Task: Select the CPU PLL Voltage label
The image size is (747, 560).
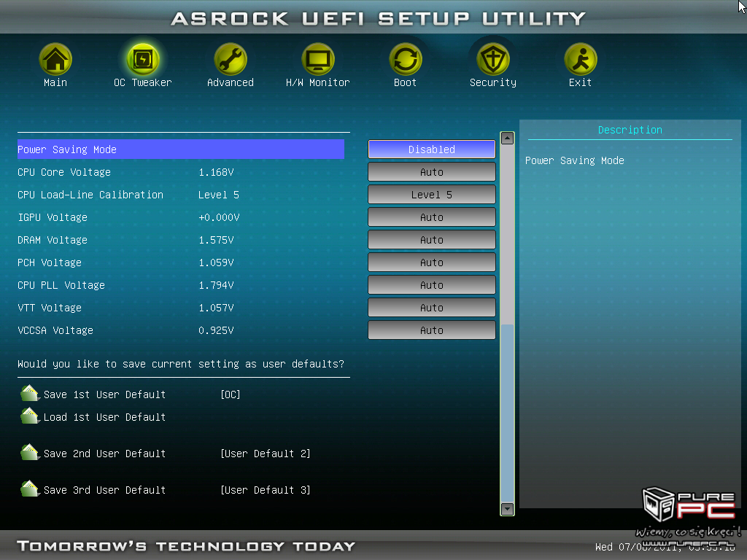Action: [x=61, y=285]
